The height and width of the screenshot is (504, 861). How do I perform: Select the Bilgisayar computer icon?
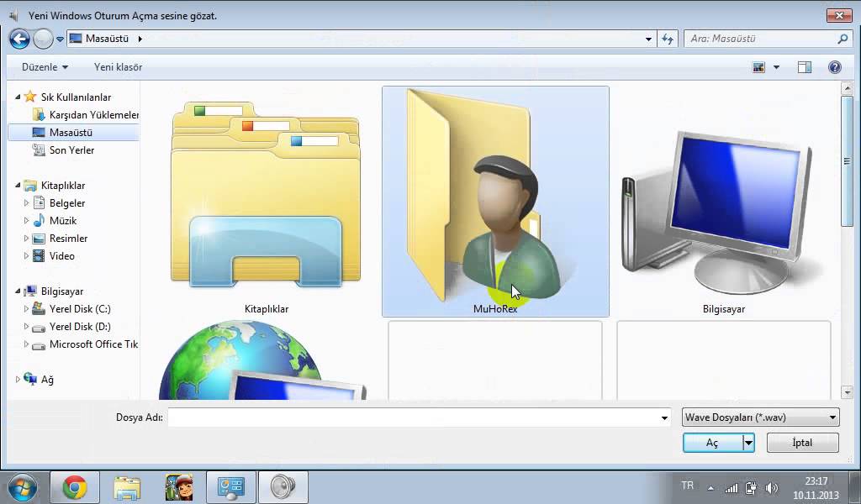[724, 202]
